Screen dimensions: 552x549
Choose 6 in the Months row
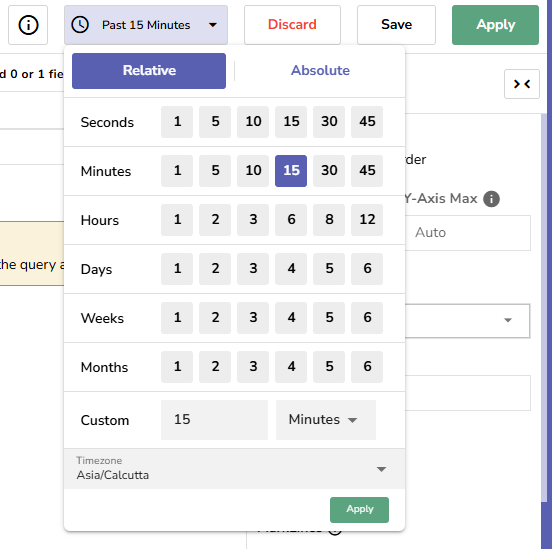[367, 367]
